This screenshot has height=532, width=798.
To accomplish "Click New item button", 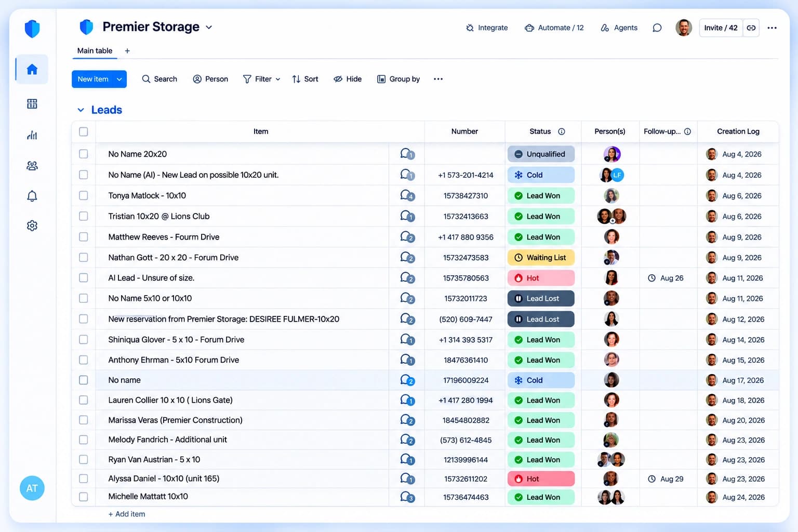I will [93, 79].
